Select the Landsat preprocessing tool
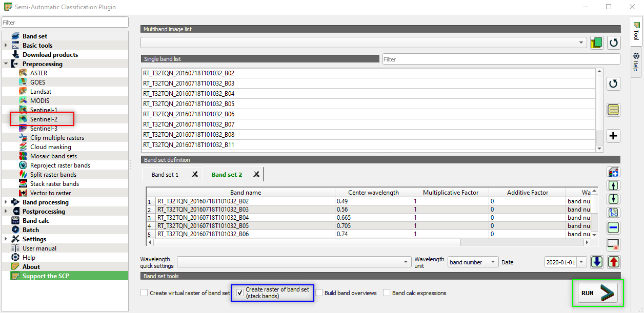 pos(41,92)
